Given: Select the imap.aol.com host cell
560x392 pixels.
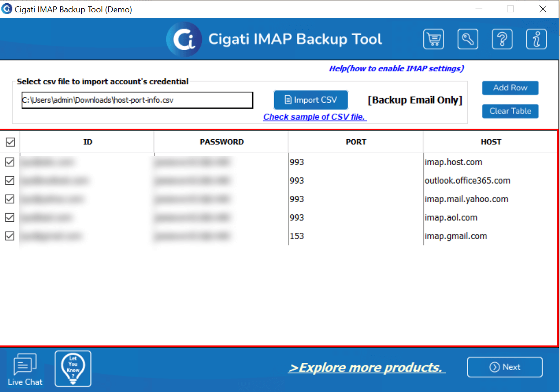Looking at the screenshot, I should click(491, 218).
